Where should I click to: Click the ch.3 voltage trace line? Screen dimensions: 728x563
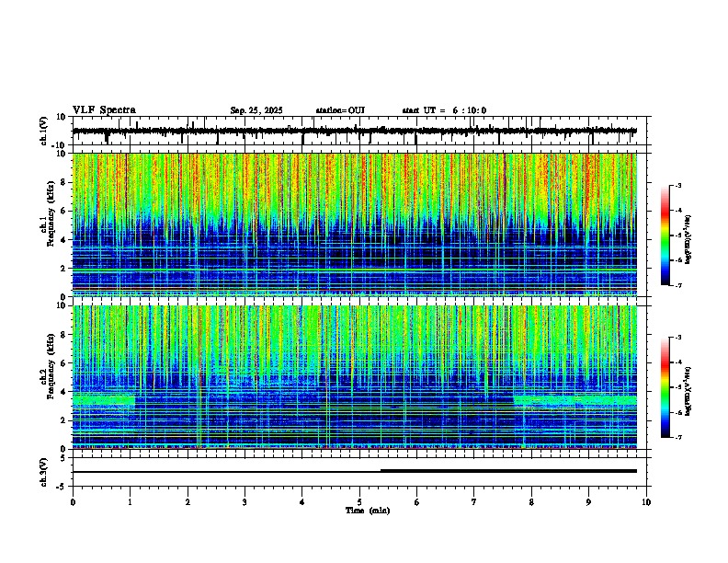coord(355,472)
